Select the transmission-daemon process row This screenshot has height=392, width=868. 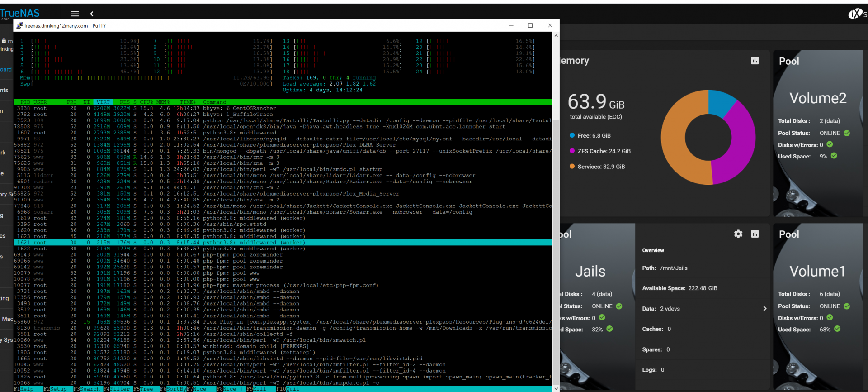(x=283, y=328)
